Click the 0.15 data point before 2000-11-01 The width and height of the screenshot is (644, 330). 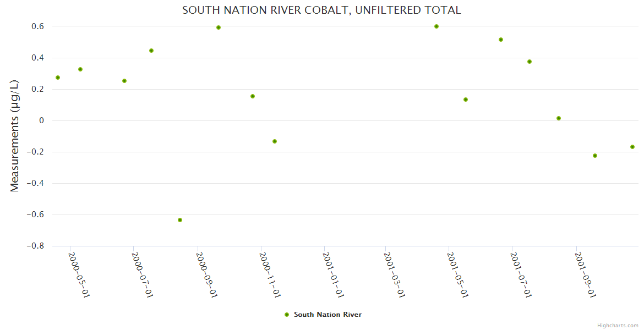pyautogui.click(x=253, y=96)
